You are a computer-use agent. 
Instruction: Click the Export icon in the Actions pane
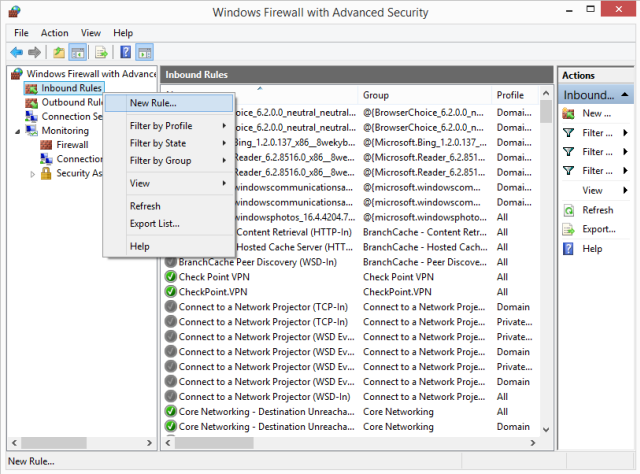pyautogui.click(x=570, y=229)
